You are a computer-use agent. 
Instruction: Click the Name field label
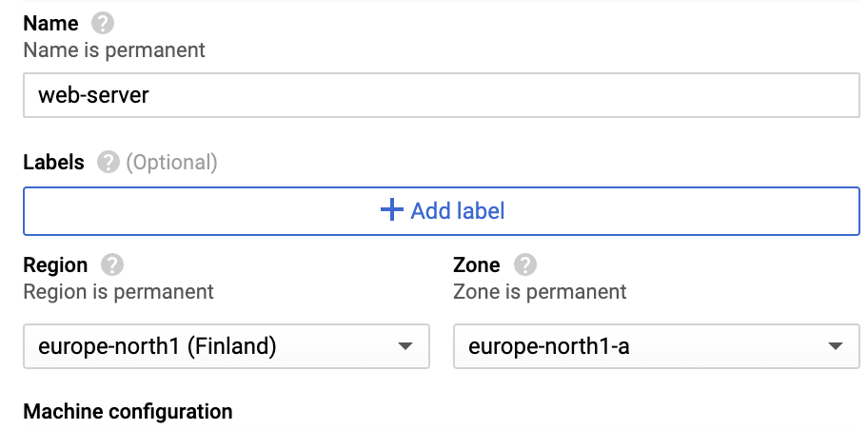(50, 23)
